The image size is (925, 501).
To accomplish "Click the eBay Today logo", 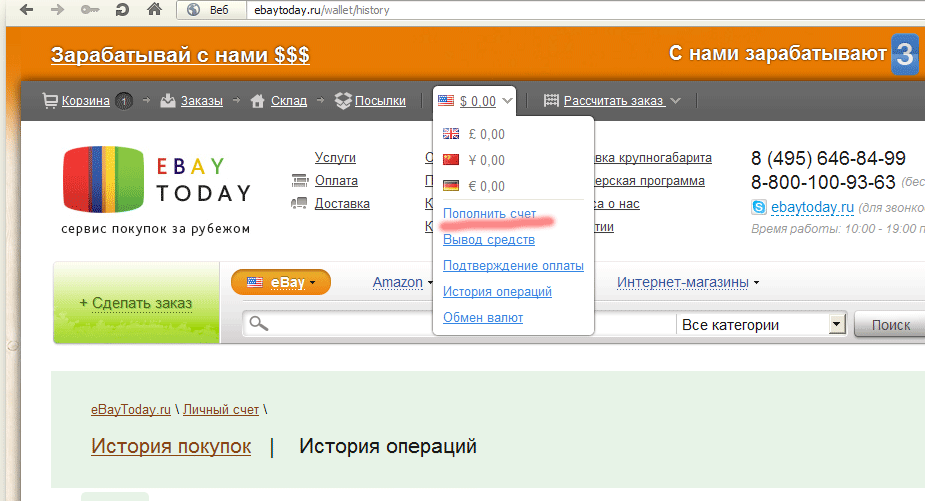I will [x=156, y=190].
